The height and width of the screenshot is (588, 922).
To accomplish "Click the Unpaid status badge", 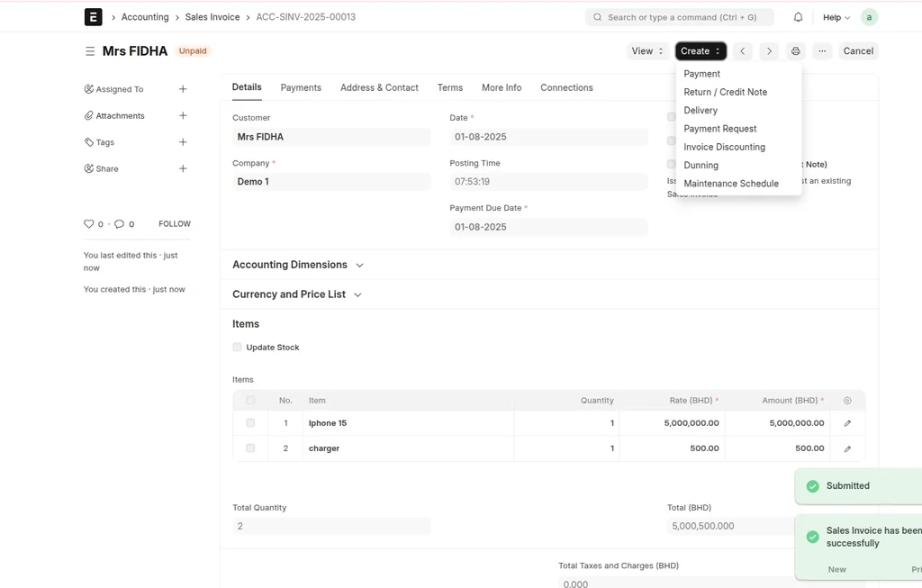I will (x=193, y=51).
